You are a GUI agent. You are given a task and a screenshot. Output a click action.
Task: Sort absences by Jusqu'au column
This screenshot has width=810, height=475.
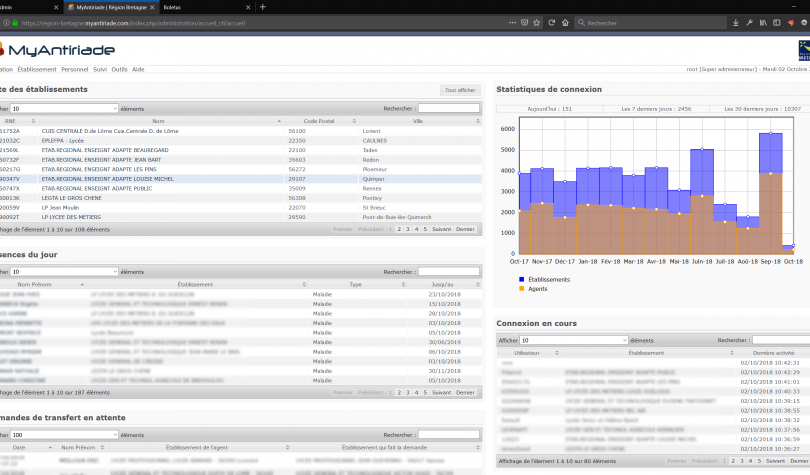point(445,284)
